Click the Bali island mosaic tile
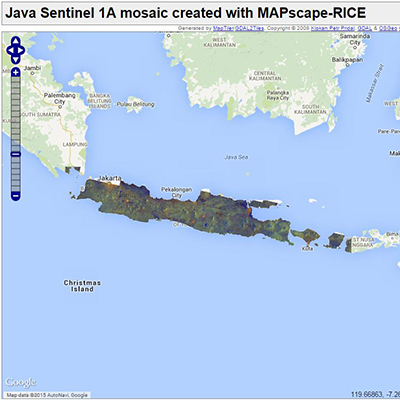 pos(305,236)
